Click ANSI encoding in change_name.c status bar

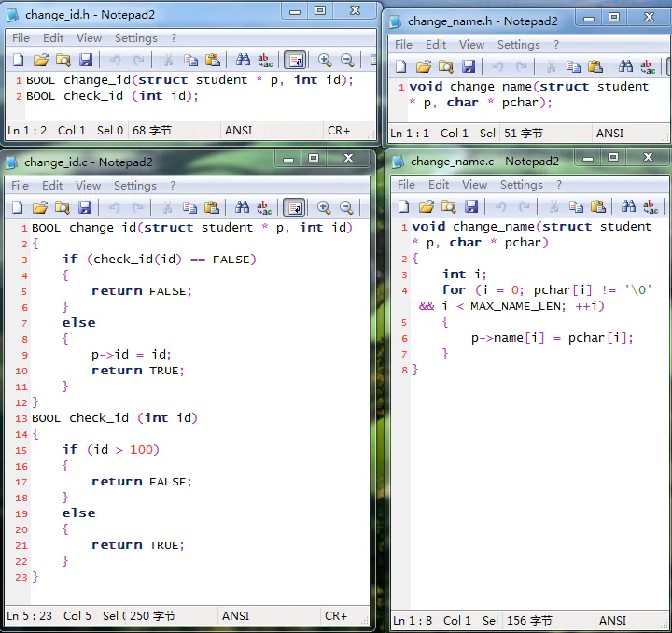pyautogui.click(x=612, y=620)
